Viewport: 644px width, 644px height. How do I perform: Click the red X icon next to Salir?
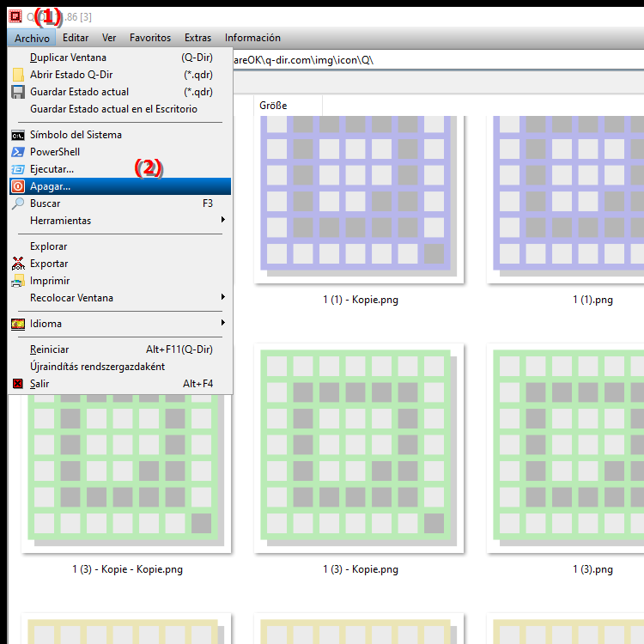tap(18, 384)
